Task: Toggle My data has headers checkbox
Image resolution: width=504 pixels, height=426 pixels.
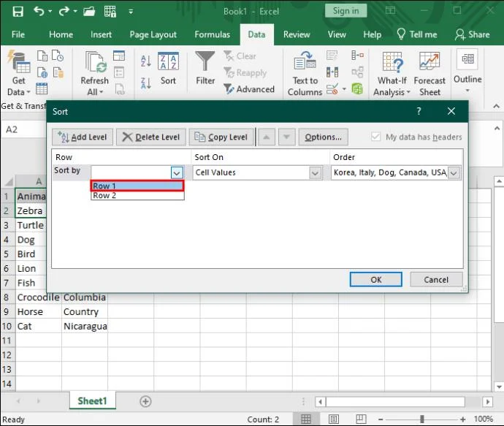Action: (376, 137)
